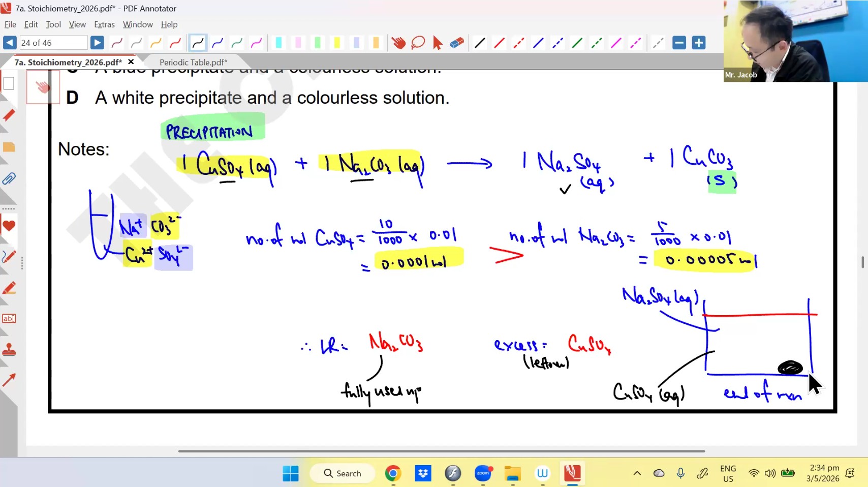Open the Extras menu
Image resolution: width=868 pixels, height=487 pixels.
[x=104, y=24]
